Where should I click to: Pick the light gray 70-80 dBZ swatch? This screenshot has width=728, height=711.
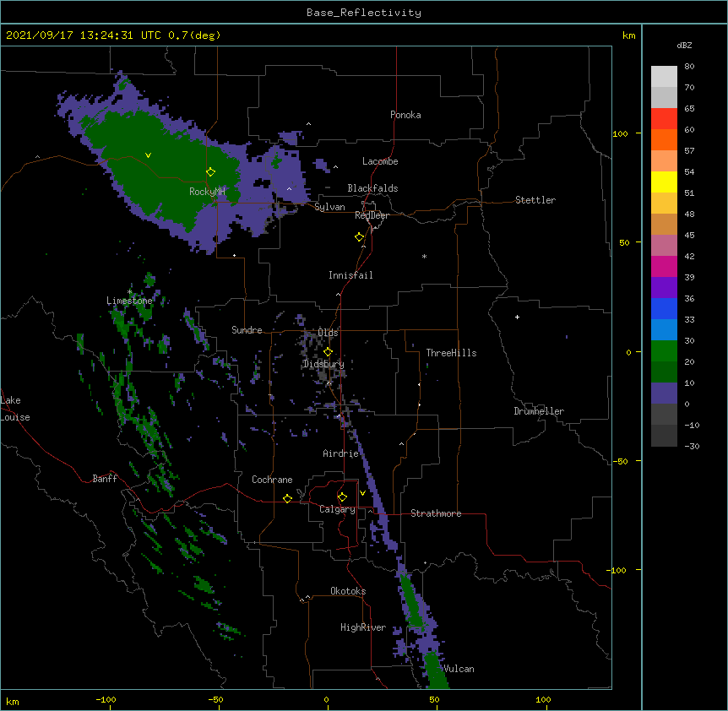tap(664, 77)
